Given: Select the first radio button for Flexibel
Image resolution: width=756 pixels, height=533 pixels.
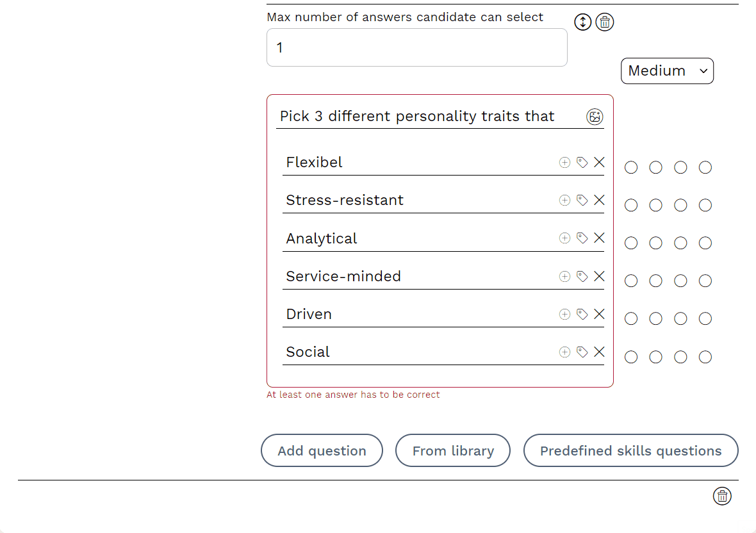Looking at the screenshot, I should [x=631, y=168].
